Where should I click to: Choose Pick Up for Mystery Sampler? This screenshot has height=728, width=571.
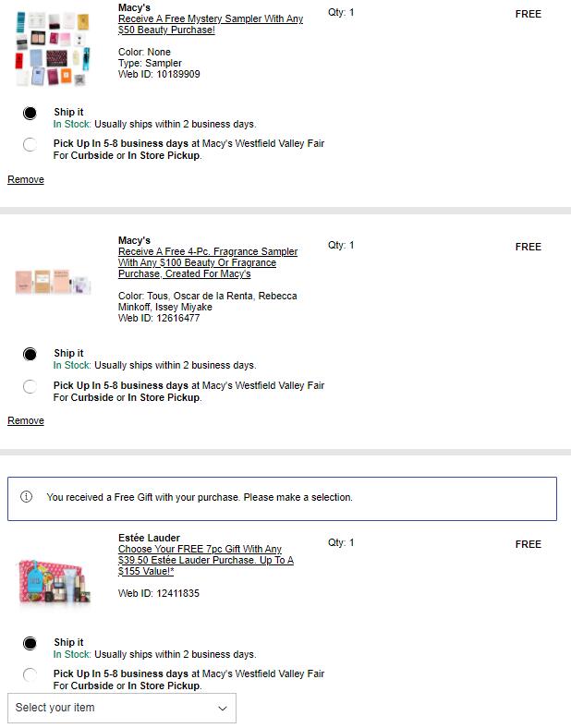point(30,144)
